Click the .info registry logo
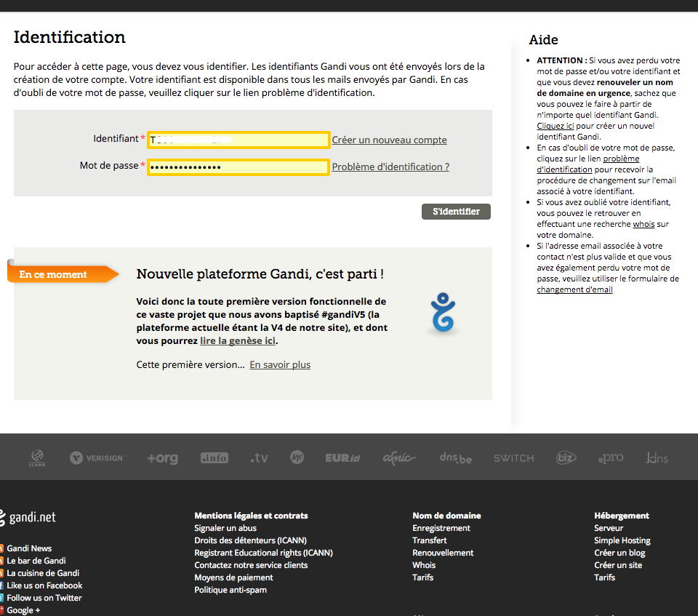Image resolution: width=698 pixels, height=616 pixels. point(214,458)
